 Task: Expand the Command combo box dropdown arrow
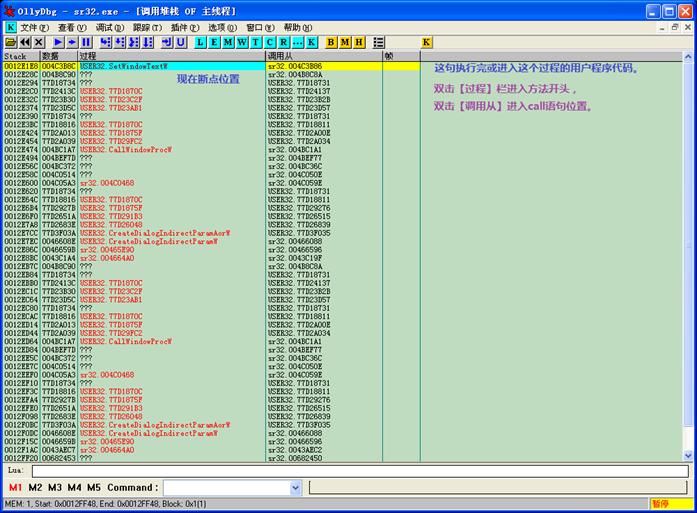tap(296, 488)
